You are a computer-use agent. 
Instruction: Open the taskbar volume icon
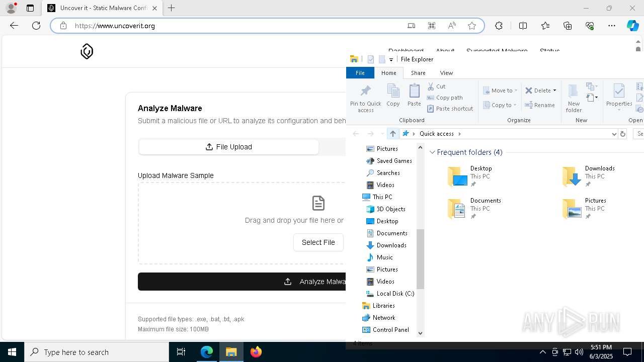tap(579, 352)
